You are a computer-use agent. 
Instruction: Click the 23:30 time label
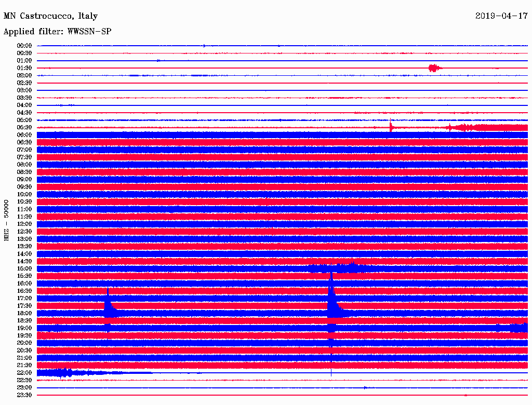(24, 395)
